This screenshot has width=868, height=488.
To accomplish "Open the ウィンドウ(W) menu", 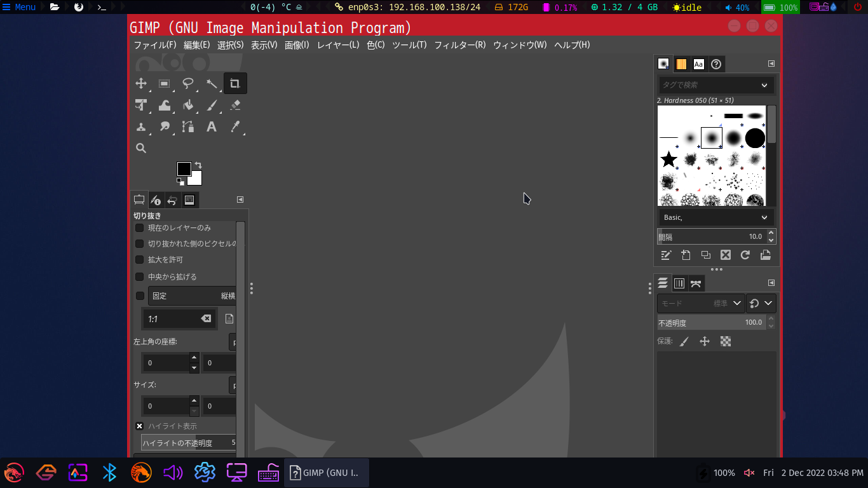I will [520, 45].
